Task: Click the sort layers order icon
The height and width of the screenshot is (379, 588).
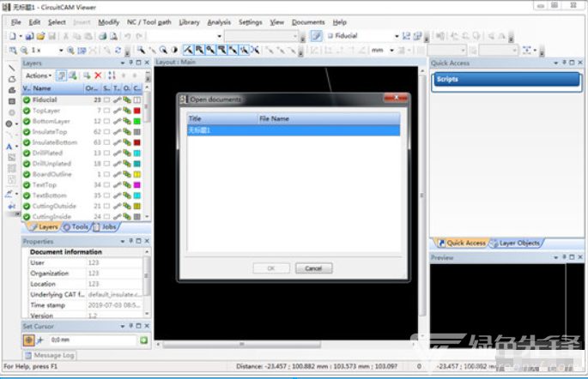Action: click(112, 75)
